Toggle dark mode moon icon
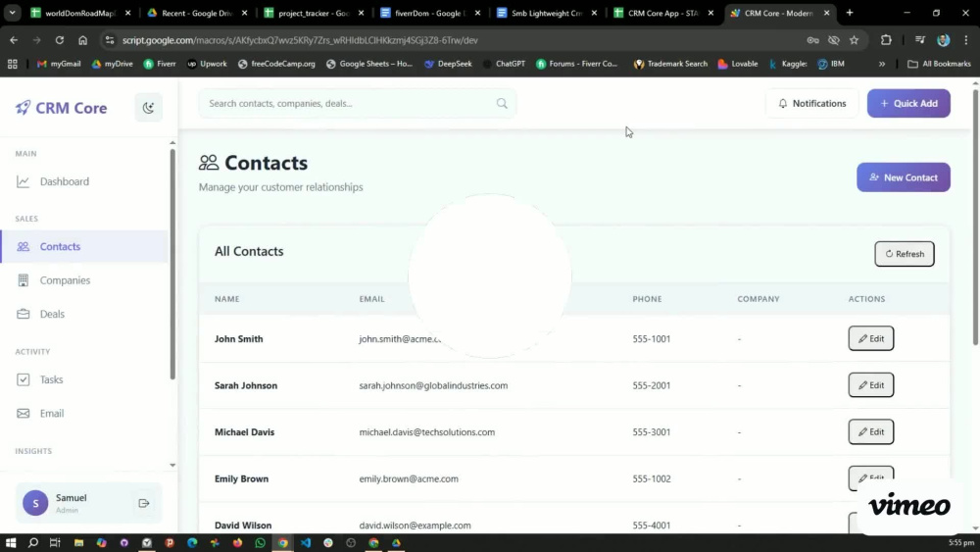 tap(148, 108)
